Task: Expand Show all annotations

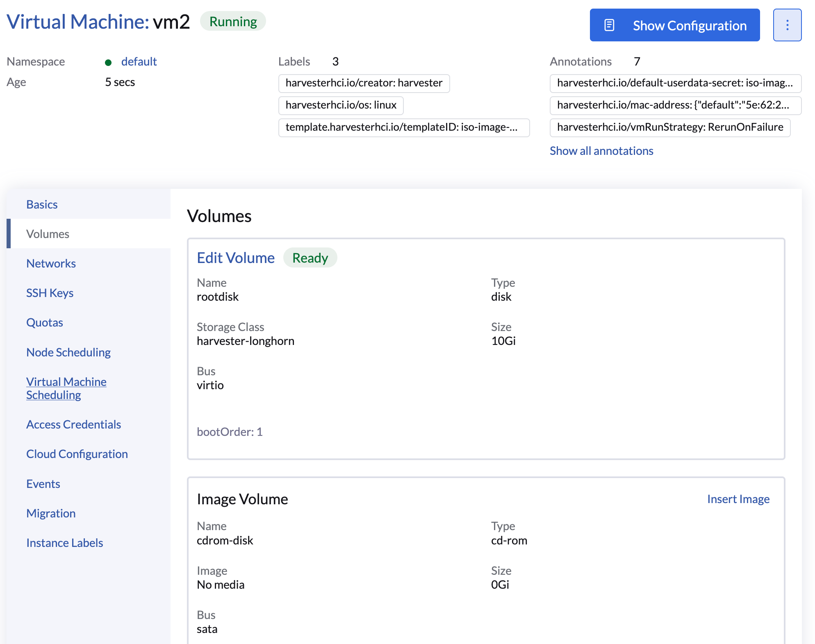Action: tap(601, 151)
